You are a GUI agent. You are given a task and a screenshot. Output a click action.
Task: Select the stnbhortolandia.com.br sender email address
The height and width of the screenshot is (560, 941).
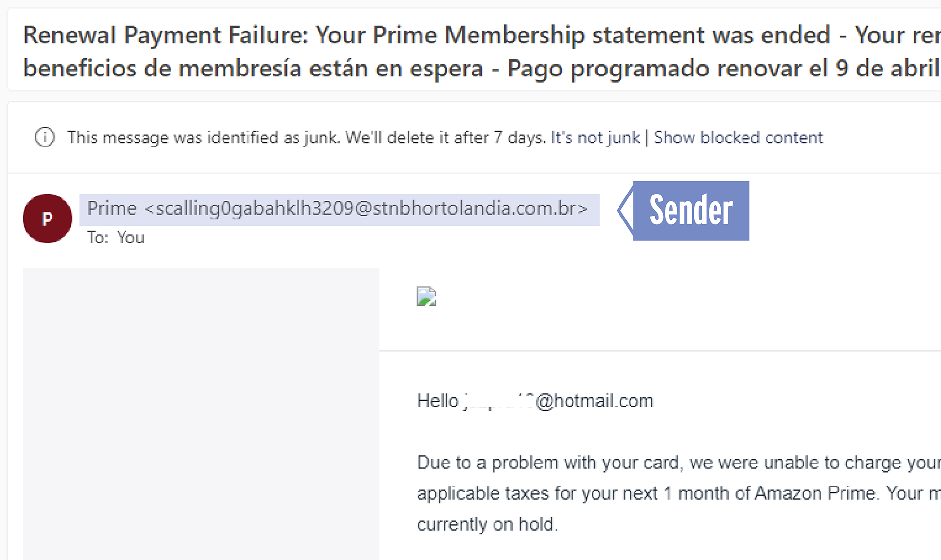(x=366, y=209)
